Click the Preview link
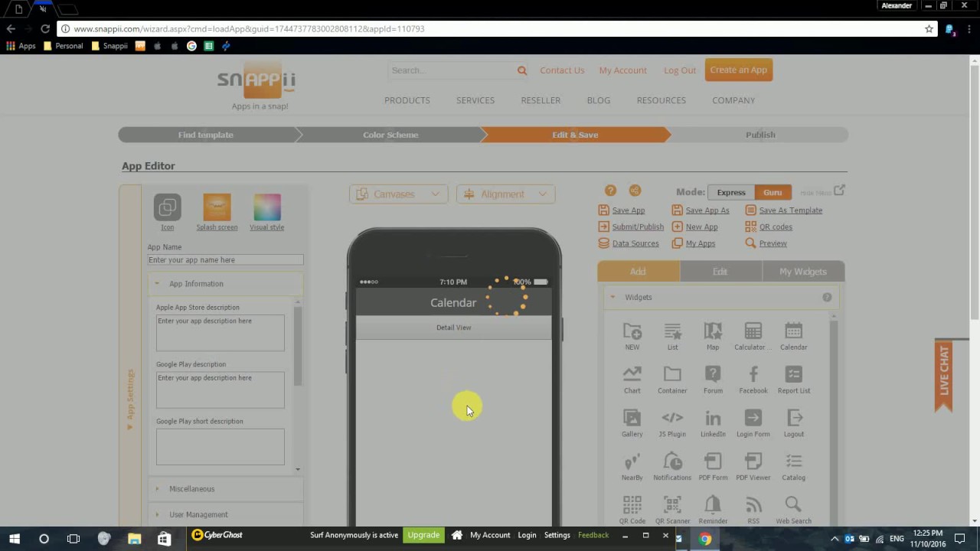The image size is (980, 551). click(x=773, y=243)
